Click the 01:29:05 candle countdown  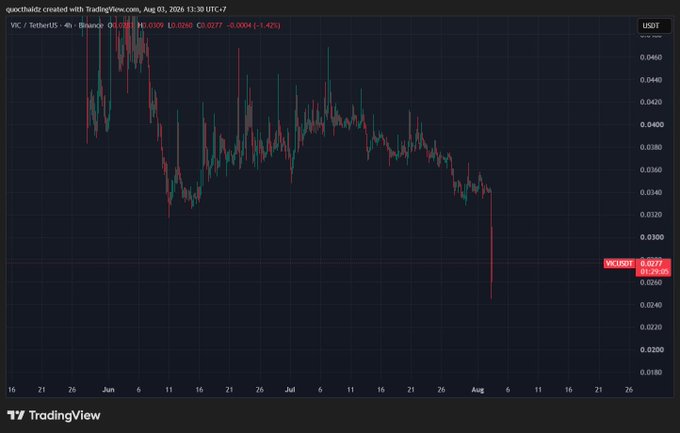pyautogui.click(x=654, y=272)
